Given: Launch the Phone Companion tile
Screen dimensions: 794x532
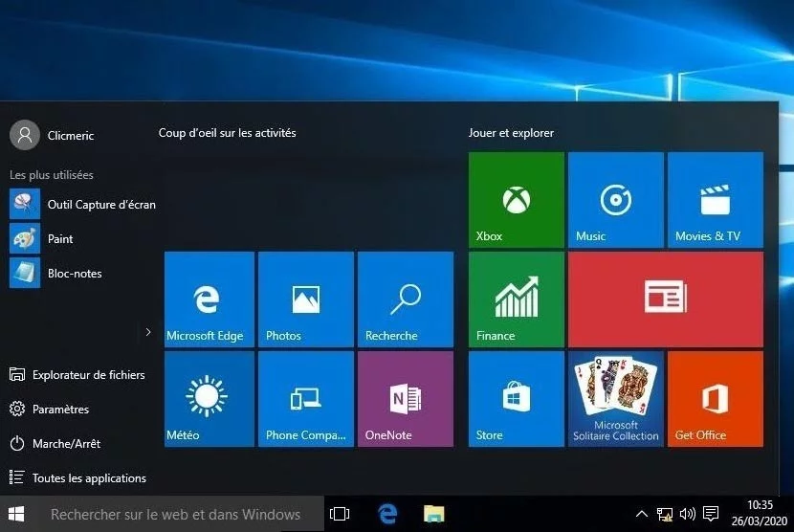Looking at the screenshot, I should click(306, 399).
